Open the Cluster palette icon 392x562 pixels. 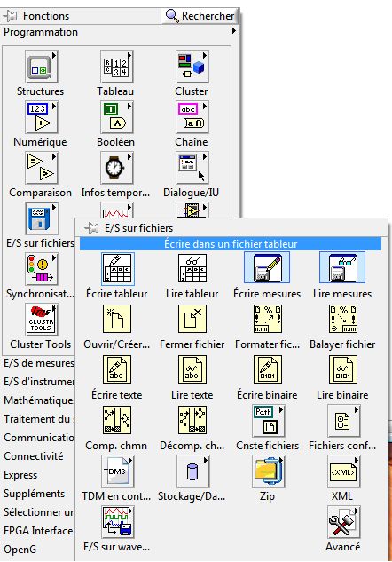click(192, 67)
